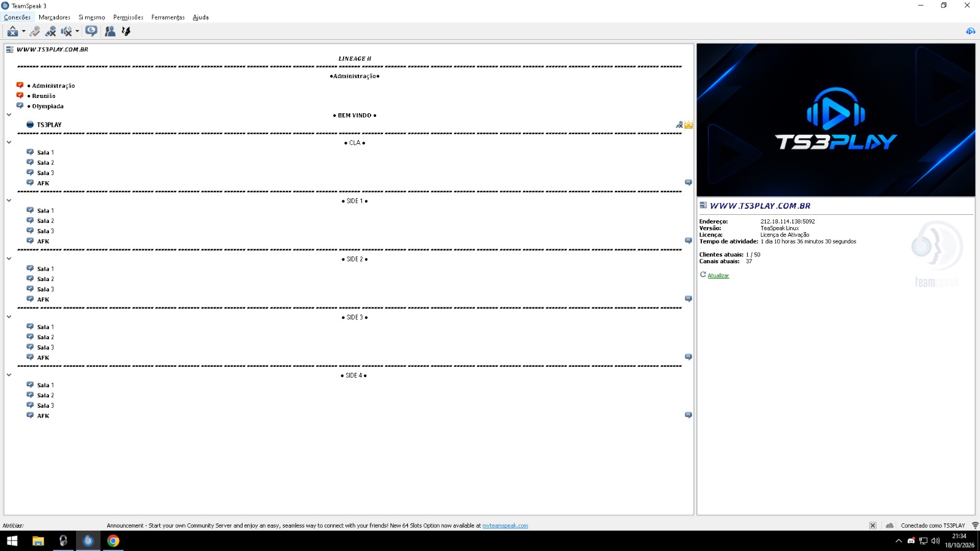Collapse the SIDE 4 channel group
The image size is (980, 551).
9,375
